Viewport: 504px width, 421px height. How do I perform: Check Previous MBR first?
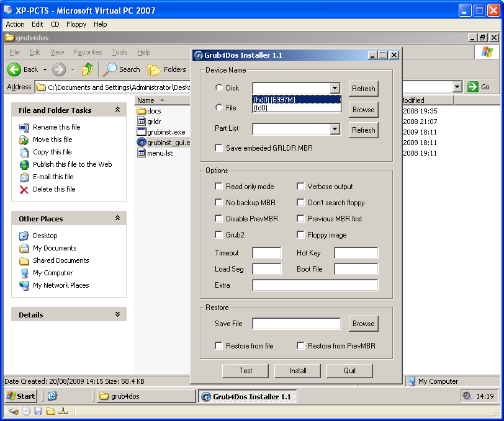pos(300,218)
